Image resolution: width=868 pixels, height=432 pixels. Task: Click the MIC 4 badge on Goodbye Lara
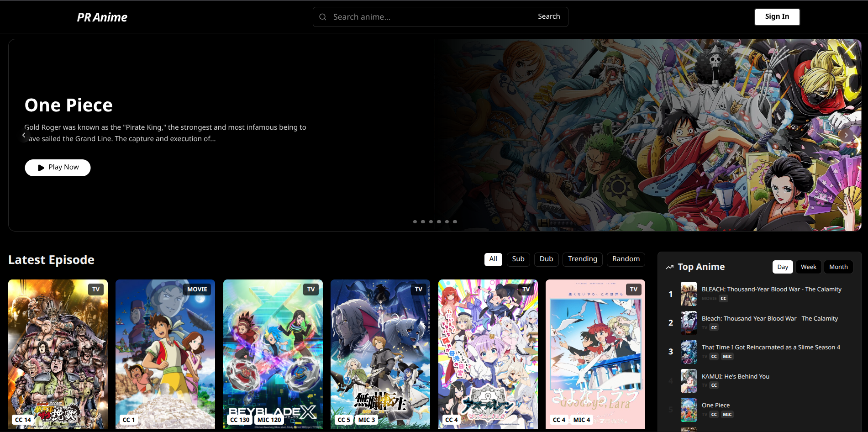[582, 420]
